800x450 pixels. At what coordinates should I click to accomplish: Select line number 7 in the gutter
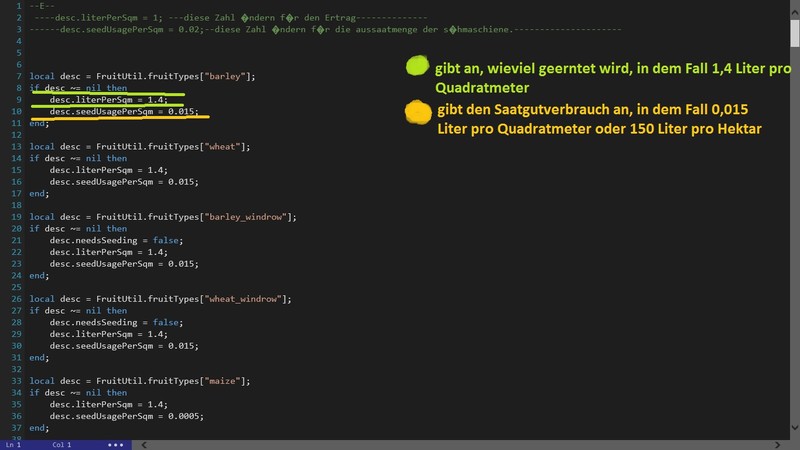coord(18,76)
